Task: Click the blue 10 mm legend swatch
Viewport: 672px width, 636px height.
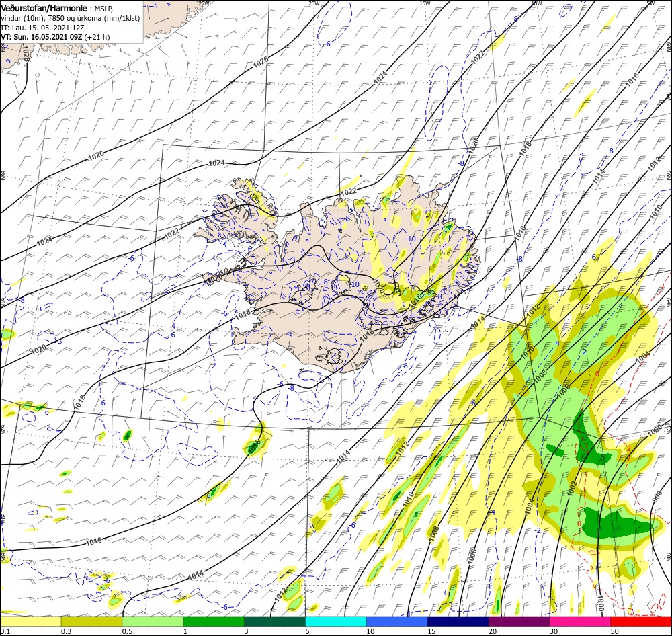Action: 397,621
